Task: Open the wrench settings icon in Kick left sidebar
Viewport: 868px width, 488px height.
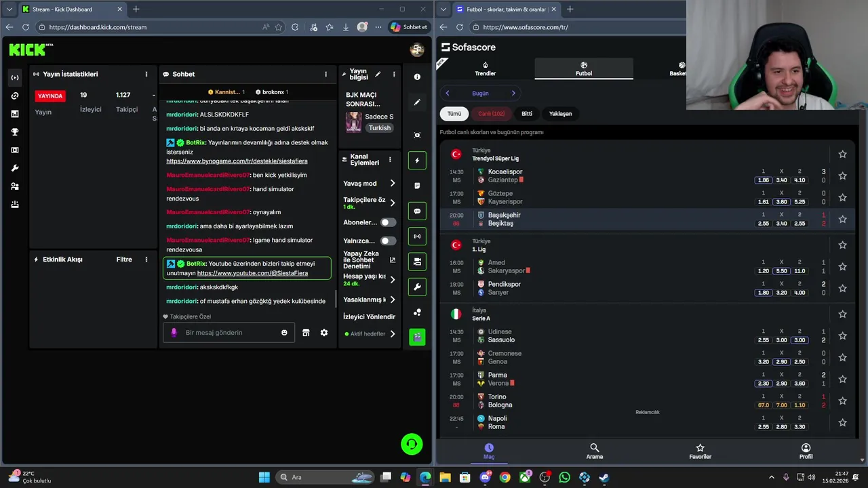Action: click(x=15, y=168)
